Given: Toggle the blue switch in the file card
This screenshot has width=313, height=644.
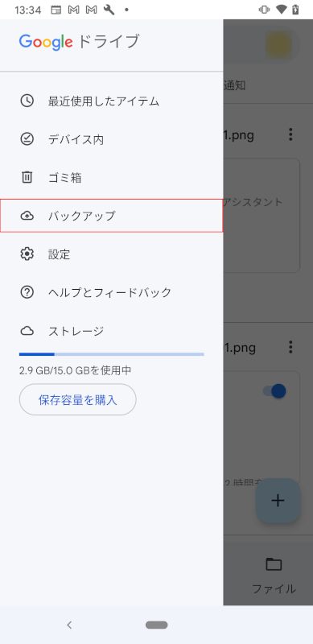Looking at the screenshot, I should tap(274, 391).
